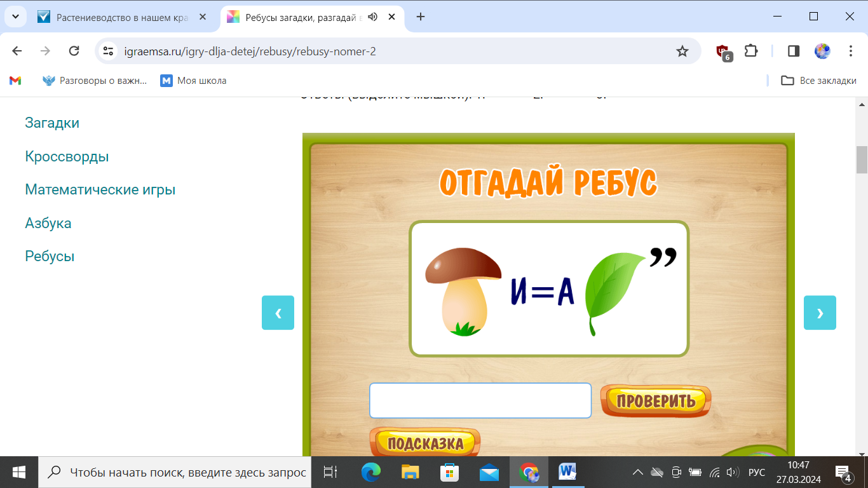868x488 pixels.
Task: Open a new browser tab
Action: click(421, 17)
